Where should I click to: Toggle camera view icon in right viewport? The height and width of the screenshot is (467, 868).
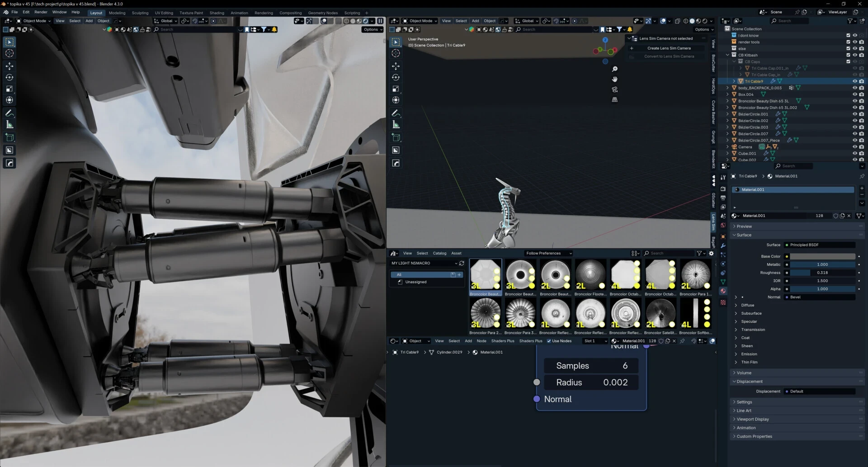(614, 90)
